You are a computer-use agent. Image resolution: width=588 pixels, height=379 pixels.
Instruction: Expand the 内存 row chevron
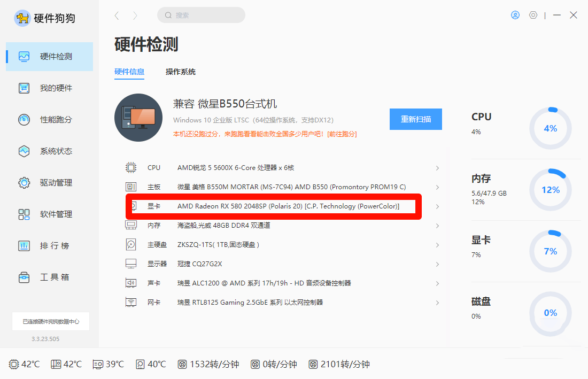(437, 226)
